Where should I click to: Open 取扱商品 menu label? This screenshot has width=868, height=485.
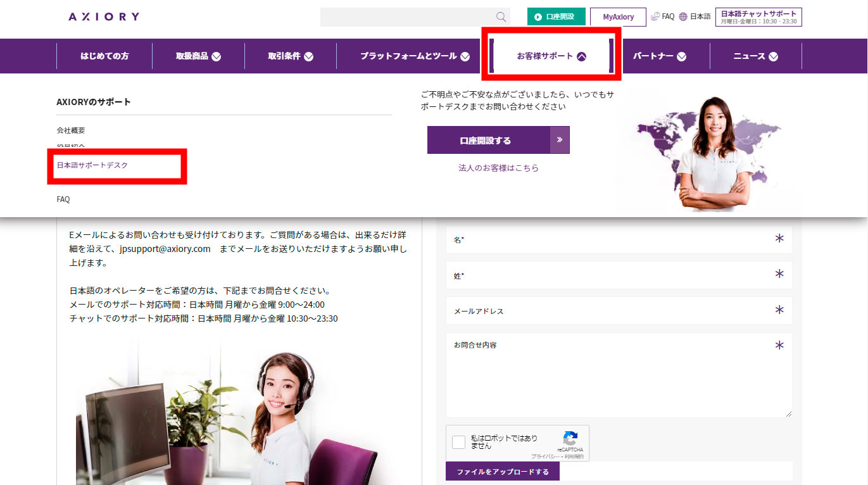(192, 56)
